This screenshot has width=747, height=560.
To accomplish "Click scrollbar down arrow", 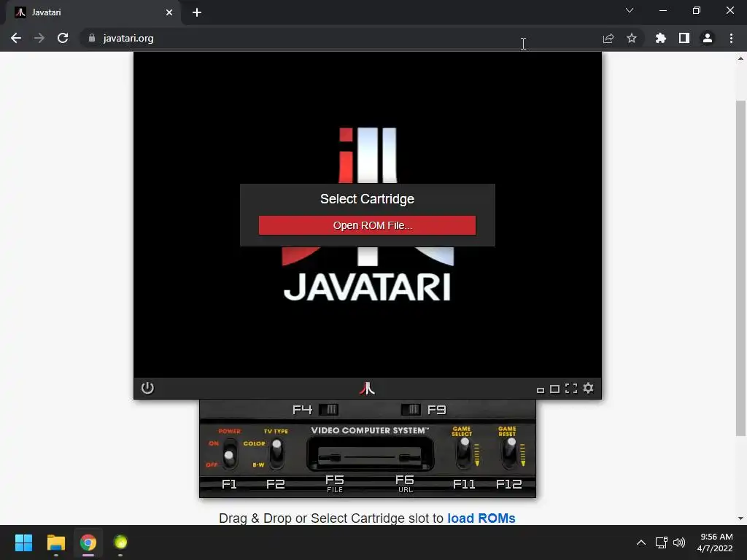I will point(740,518).
